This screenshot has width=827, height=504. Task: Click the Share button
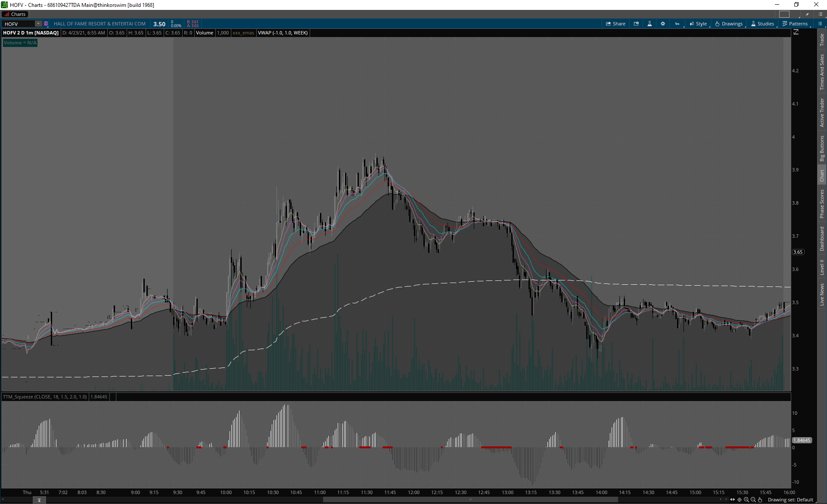pyautogui.click(x=616, y=24)
